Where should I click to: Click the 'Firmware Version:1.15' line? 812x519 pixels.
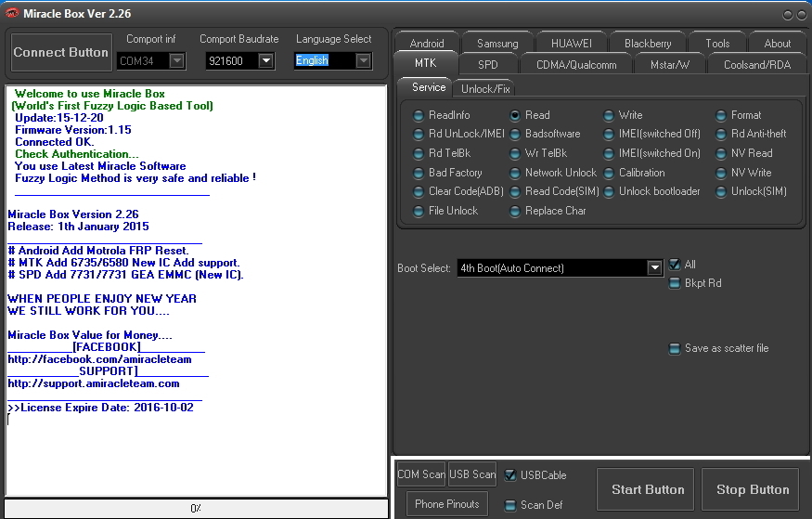tap(73, 130)
